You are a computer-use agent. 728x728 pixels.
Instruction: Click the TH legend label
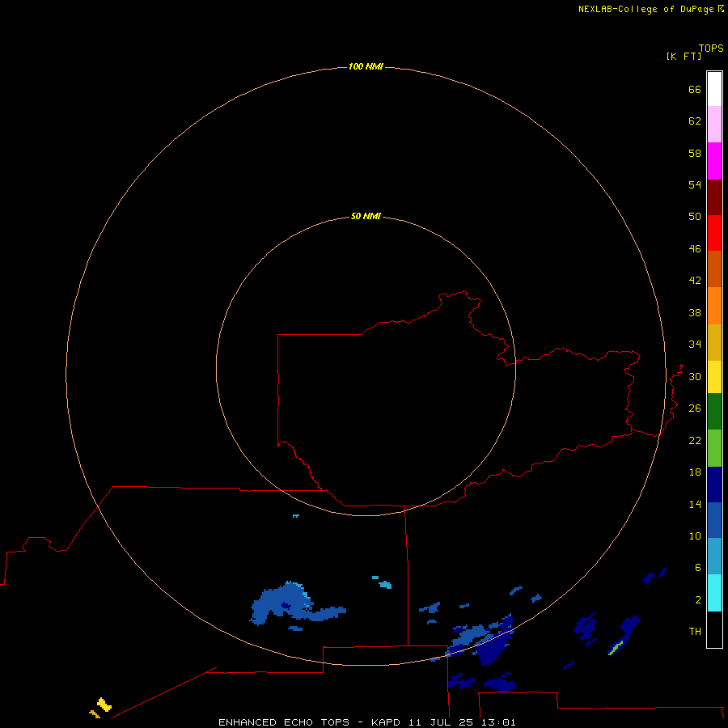(x=695, y=632)
